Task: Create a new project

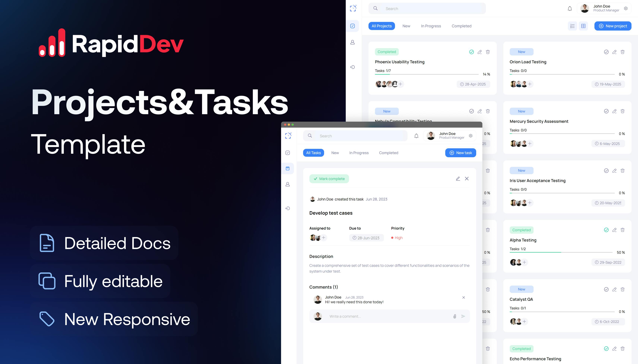Action: [x=613, y=26]
